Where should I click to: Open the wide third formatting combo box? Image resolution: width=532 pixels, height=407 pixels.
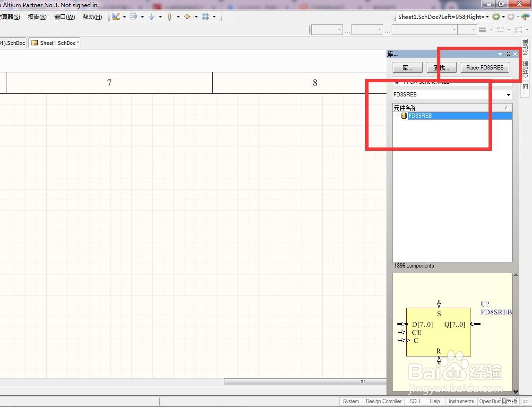click(424, 29)
